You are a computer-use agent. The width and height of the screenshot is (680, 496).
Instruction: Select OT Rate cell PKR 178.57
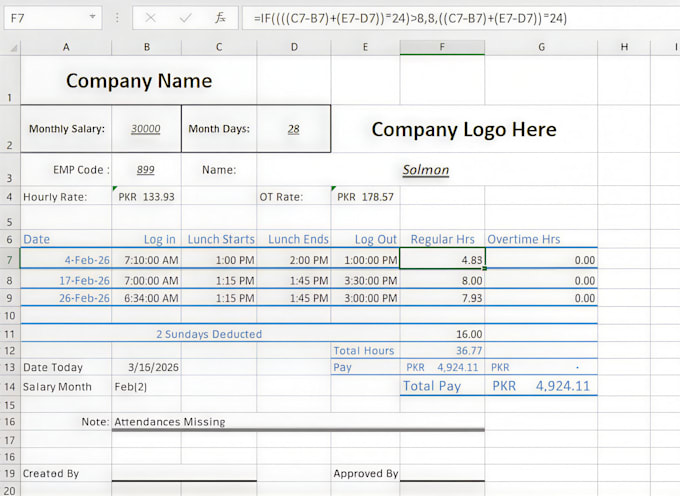pos(366,197)
